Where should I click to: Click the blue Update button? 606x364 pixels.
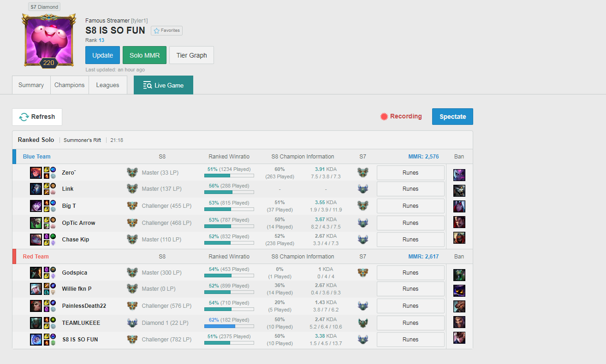[x=102, y=55]
